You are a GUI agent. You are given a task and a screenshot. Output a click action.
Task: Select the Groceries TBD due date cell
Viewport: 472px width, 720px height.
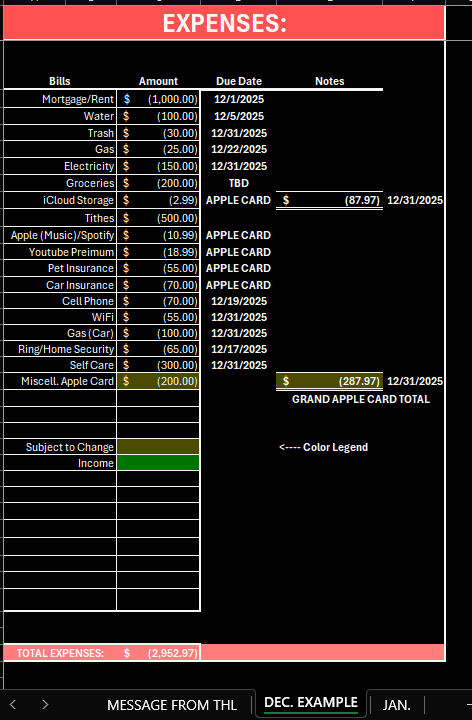tap(239, 183)
